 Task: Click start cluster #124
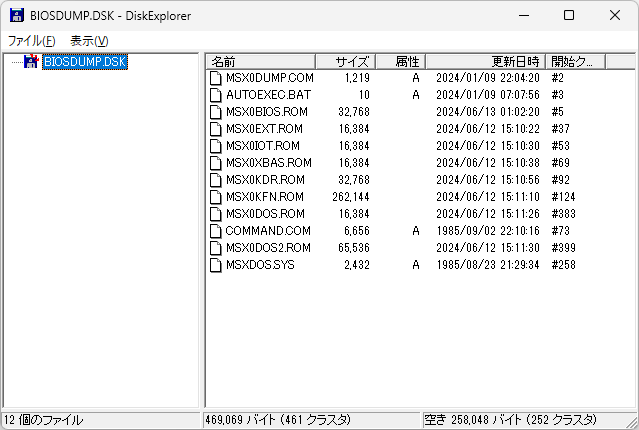coord(564,197)
